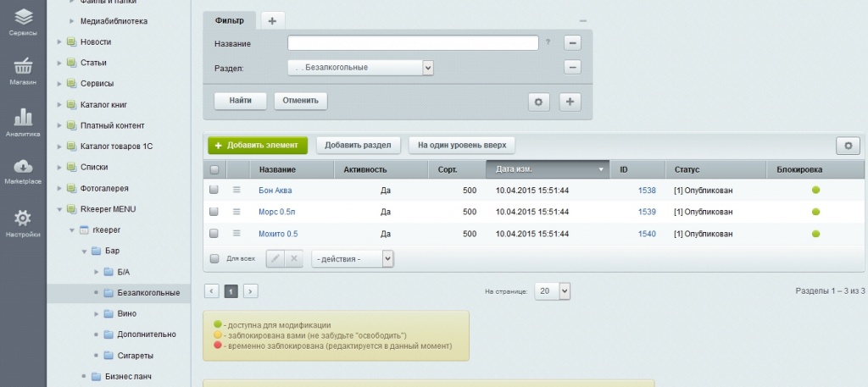Open the filter settings gear button
868x387 pixels.
(539, 102)
